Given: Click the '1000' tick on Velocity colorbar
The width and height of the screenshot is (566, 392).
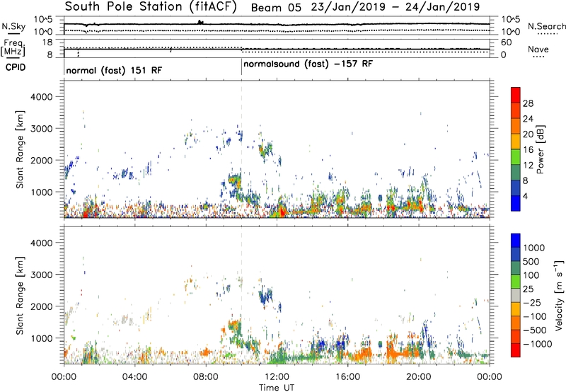Looking at the screenshot, I should click(x=534, y=248).
